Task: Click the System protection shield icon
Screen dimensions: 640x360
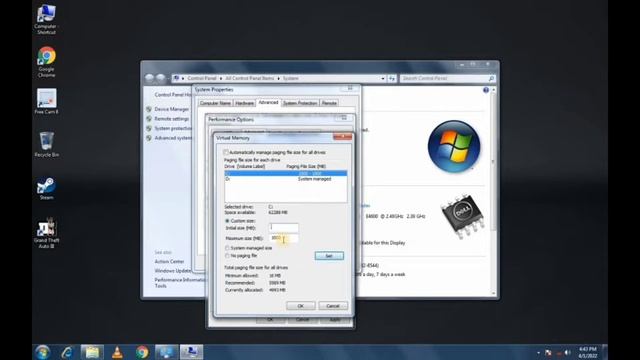Action: [x=149, y=129]
